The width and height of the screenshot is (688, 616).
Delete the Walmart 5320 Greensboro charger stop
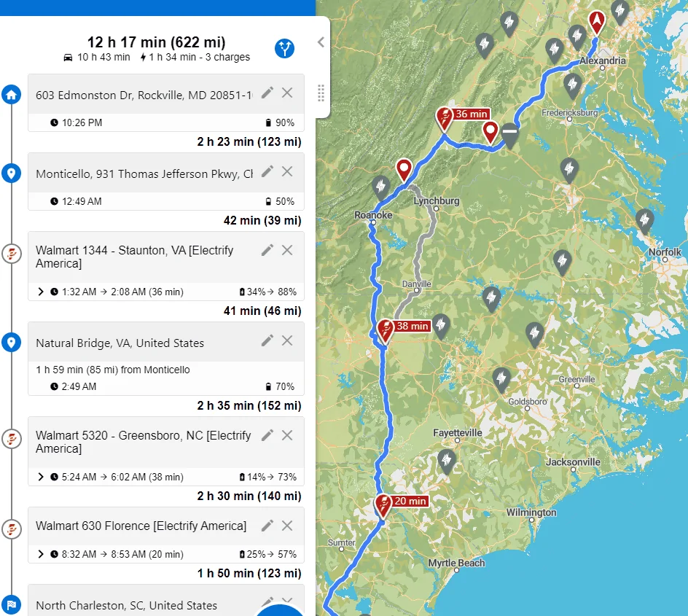point(287,435)
